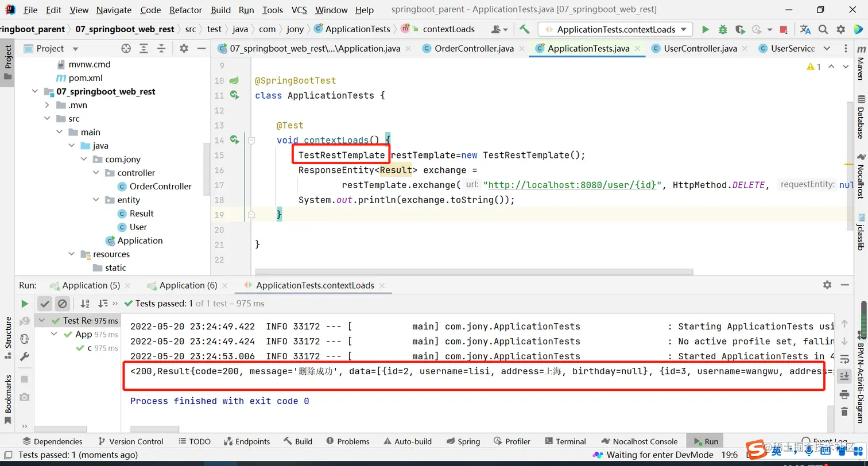The height and width of the screenshot is (466, 868).
Task: Run ApplicationTests.contextLoads with the green play icon
Action: coord(706,29)
